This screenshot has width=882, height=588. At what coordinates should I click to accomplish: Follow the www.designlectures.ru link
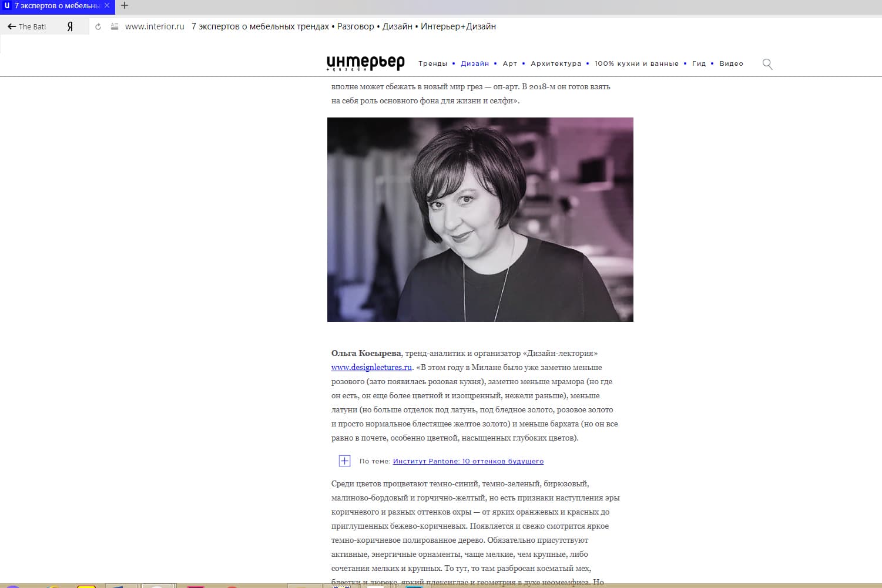coord(371,368)
